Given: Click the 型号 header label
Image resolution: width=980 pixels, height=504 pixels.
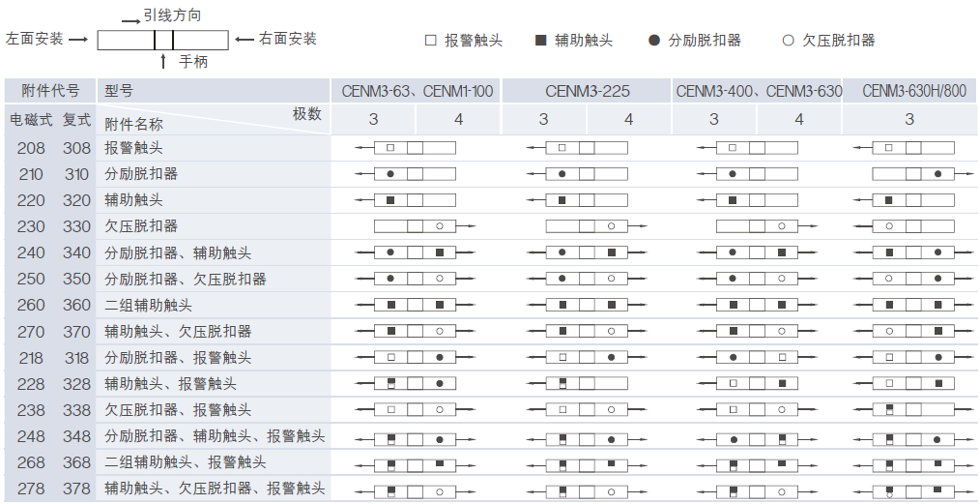Looking at the screenshot, I should (119, 91).
